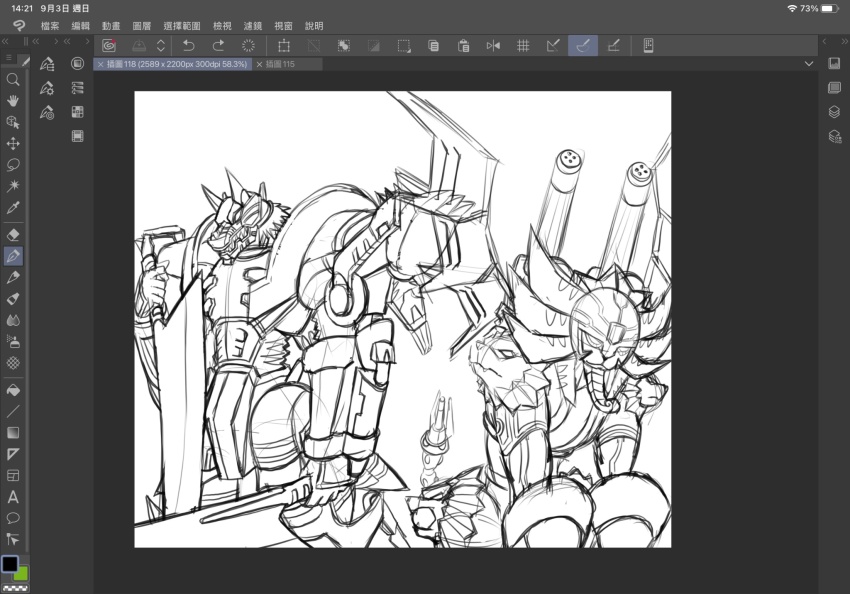Click the Undo arrow

188,45
